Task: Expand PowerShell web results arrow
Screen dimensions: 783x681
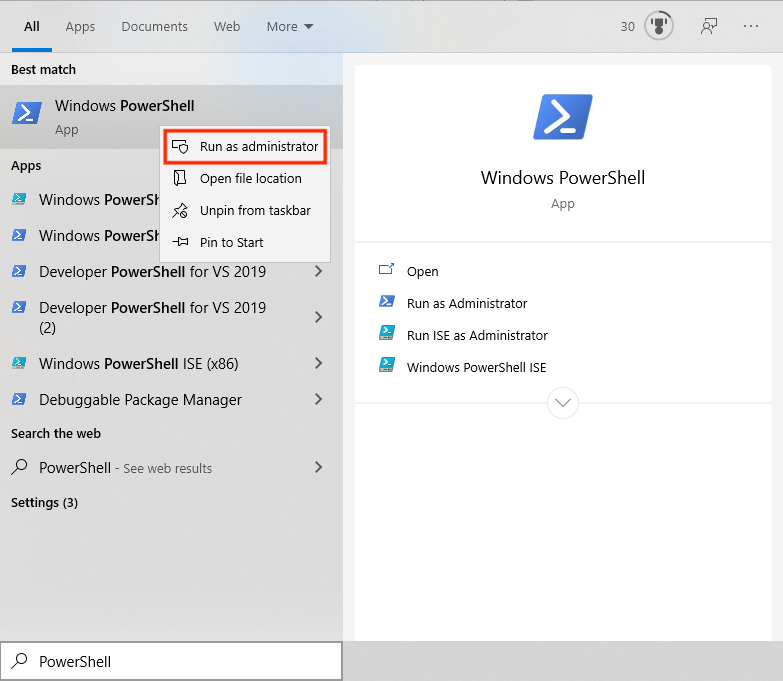Action: [319, 467]
